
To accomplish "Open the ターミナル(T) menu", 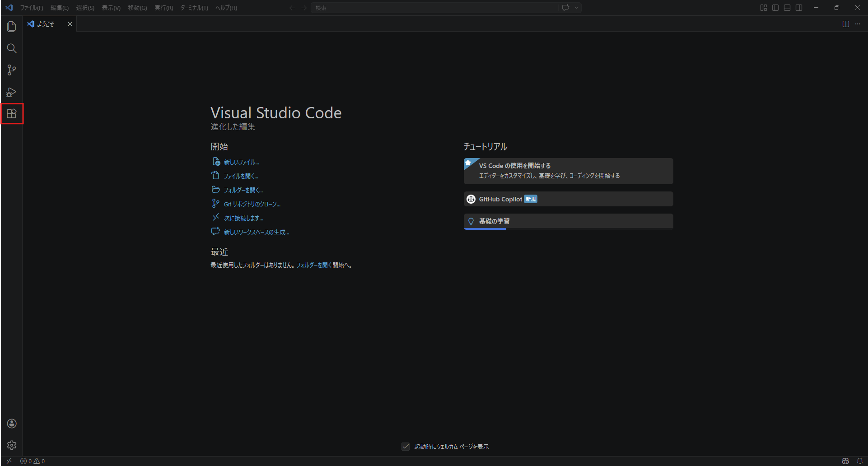I will (194, 8).
